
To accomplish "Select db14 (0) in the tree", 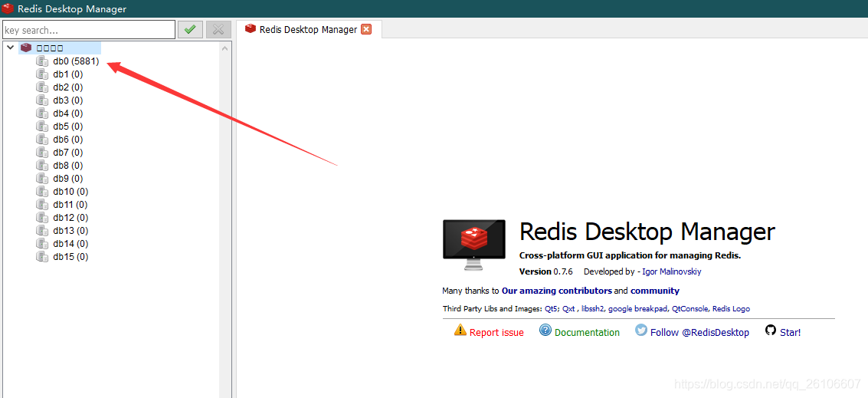I will 70,243.
